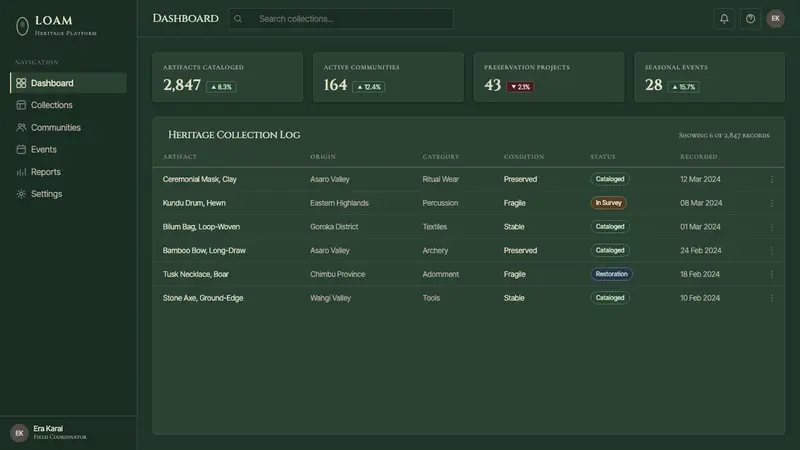Screen dimensions: 800x450
Task: Click the Communities people icon
Action: (x=21, y=128)
